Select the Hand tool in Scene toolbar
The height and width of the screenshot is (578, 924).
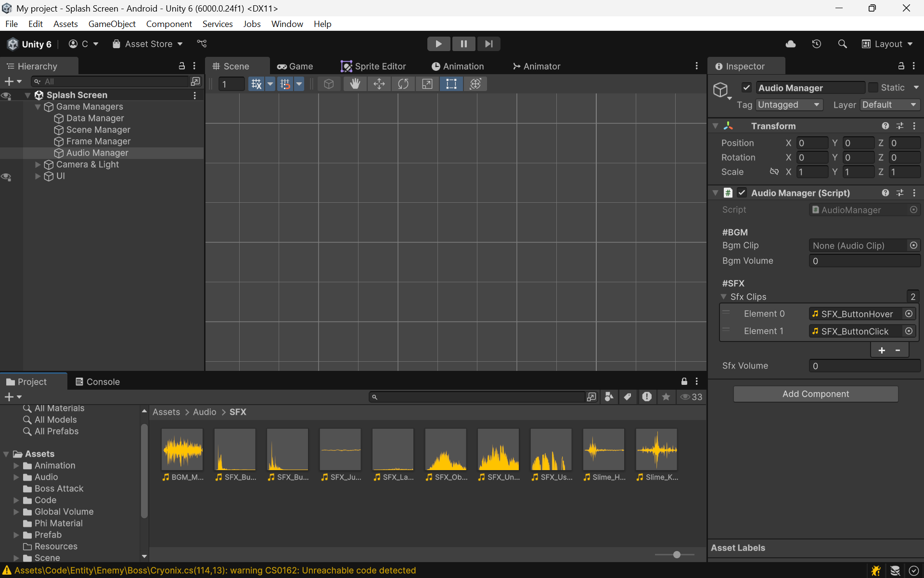(355, 84)
